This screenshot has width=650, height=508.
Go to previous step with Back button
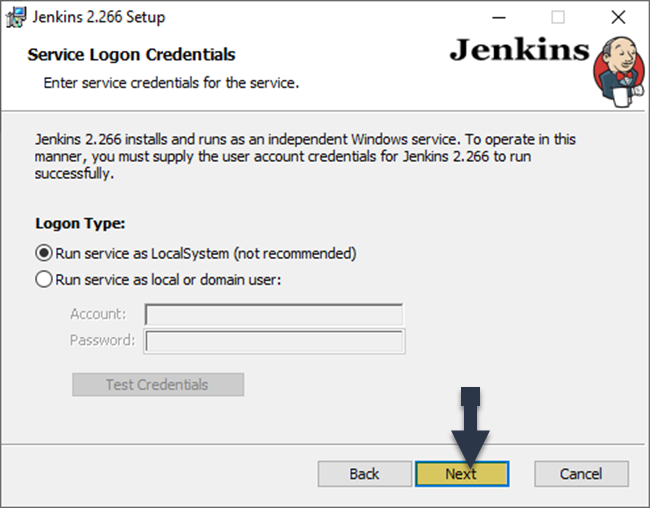(364, 474)
